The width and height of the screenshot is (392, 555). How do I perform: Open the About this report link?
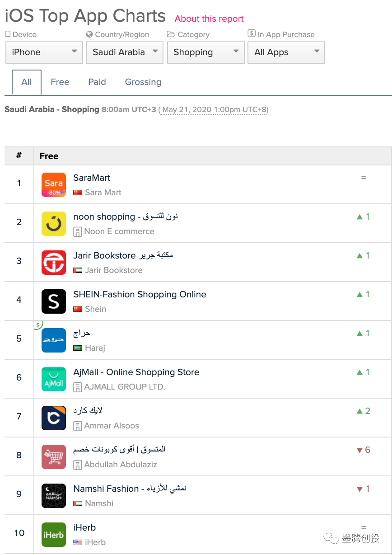tap(209, 19)
